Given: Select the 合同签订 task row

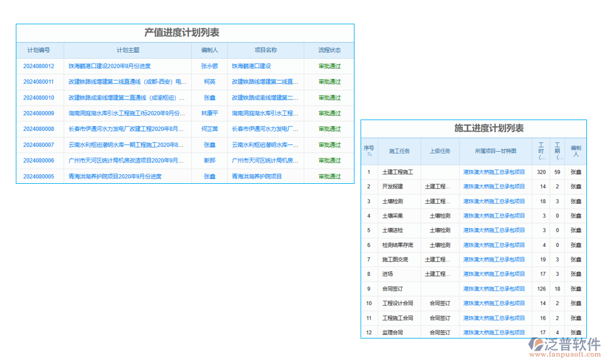Looking at the screenshot, I should 393,289.
